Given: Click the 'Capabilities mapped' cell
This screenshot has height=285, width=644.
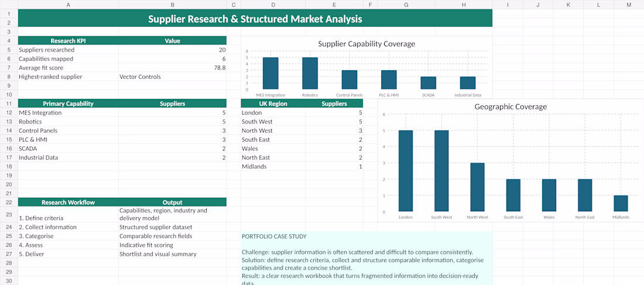Looking at the screenshot, I should (68, 59).
